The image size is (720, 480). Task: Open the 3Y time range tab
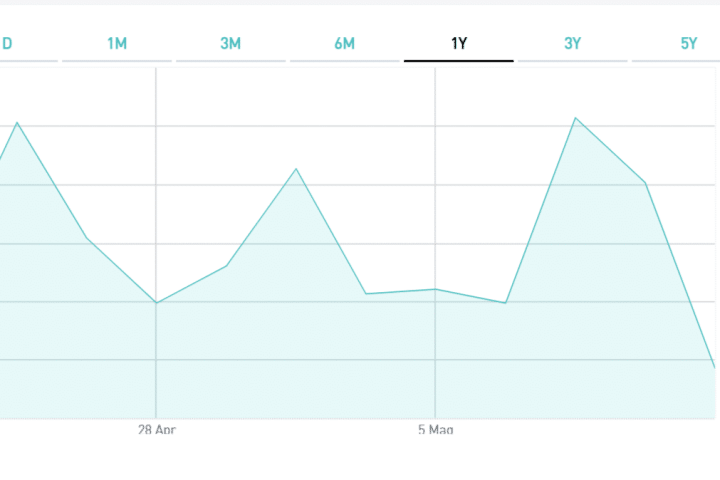click(x=573, y=43)
